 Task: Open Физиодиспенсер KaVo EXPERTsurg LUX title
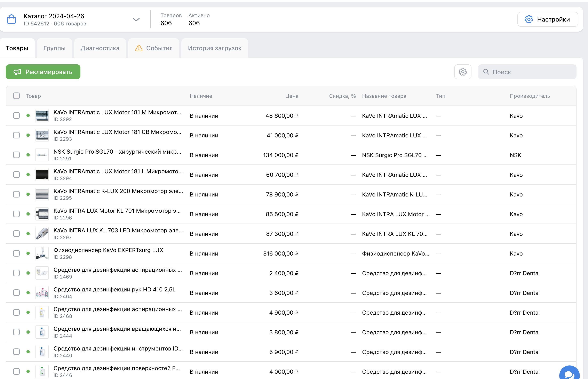pyautogui.click(x=108, y=250)
